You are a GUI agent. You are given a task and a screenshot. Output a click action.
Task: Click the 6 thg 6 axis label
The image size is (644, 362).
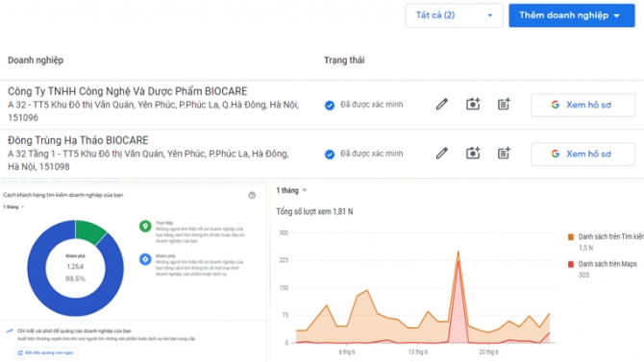tap(347, 352)
